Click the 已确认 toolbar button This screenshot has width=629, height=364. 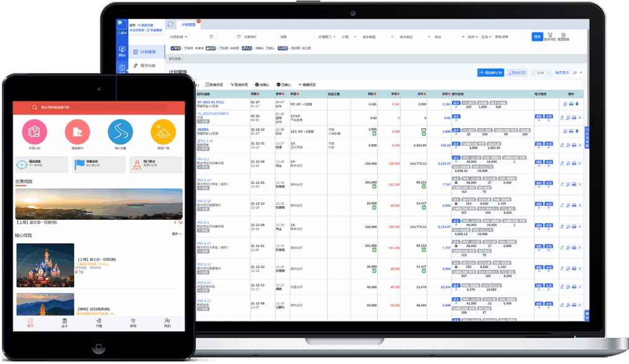284,85
